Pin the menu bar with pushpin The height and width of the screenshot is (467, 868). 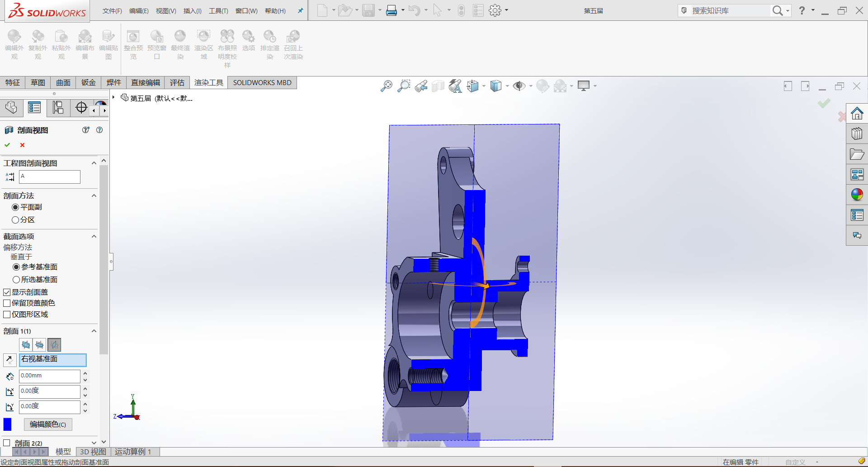click(300, 10)
